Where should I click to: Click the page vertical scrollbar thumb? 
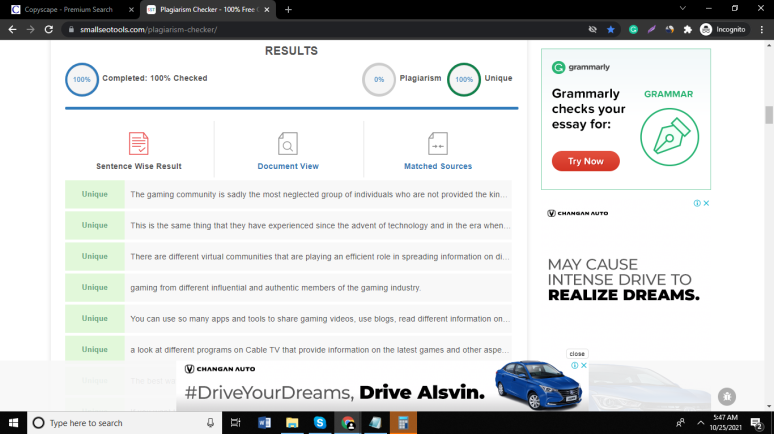769,115
